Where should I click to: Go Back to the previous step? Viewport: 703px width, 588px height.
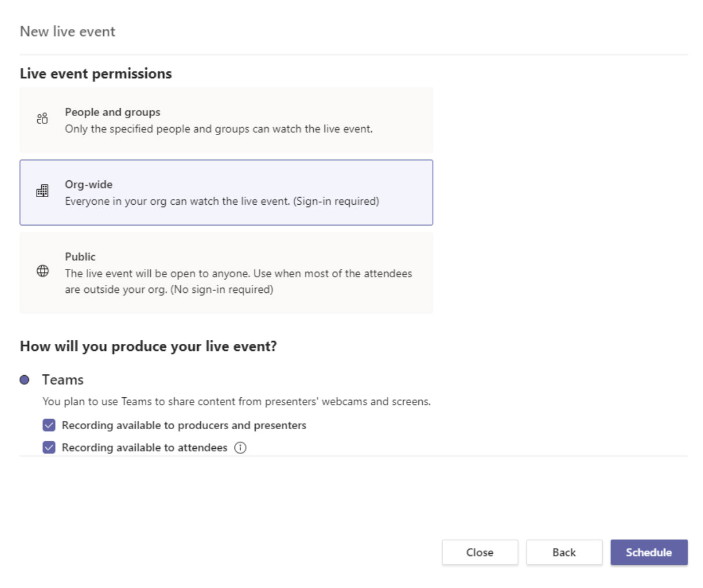pos(564,553)
